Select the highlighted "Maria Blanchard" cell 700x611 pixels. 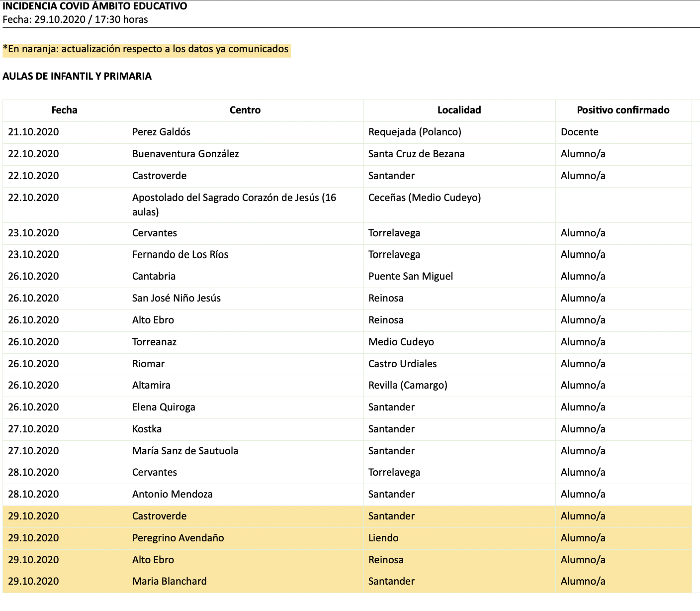(169, 581)
